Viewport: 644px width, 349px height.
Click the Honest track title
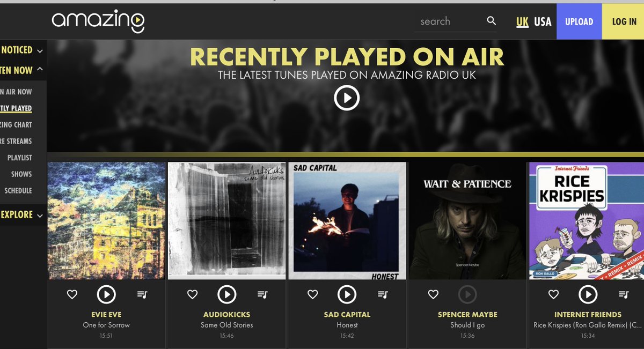pyautogui.click(x=347, y=325)
